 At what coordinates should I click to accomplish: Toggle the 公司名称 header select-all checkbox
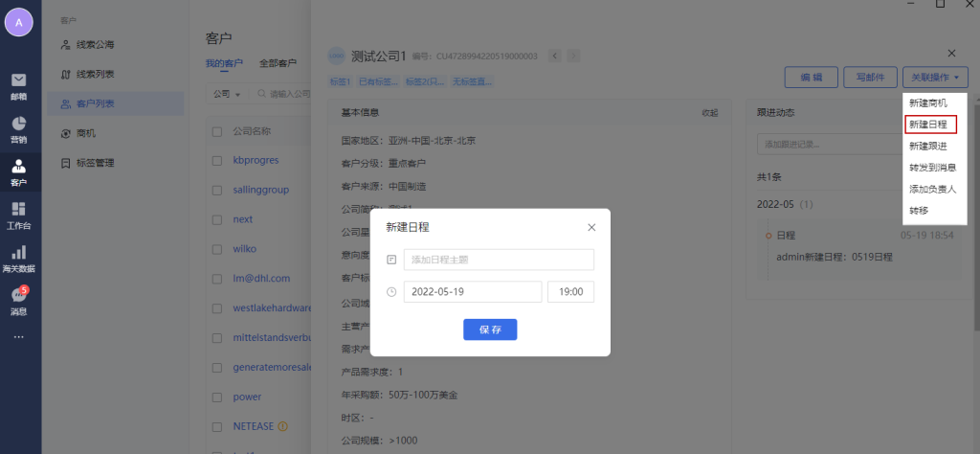pyautogui.click(x=217, y=131)
